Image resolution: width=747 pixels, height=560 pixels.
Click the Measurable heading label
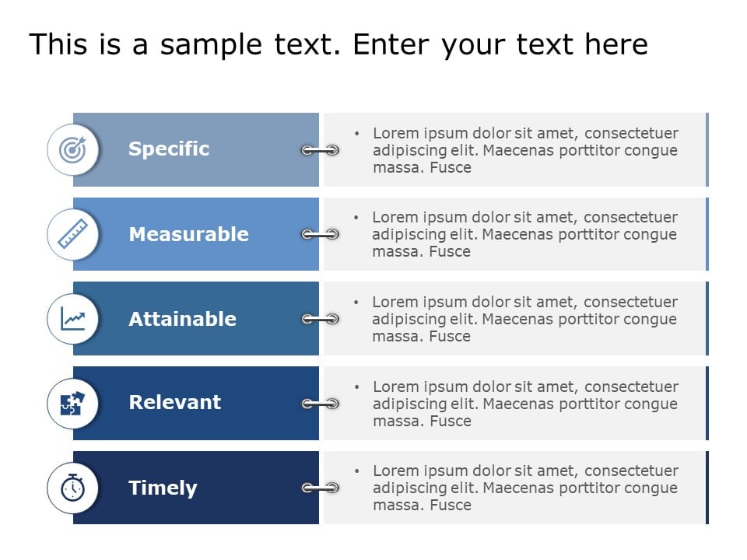click(188, 234)
